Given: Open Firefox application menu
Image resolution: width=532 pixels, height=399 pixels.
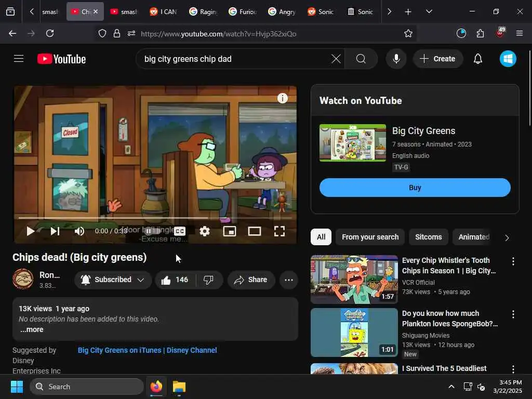Looking at the screenshot, I should point(519,33).
